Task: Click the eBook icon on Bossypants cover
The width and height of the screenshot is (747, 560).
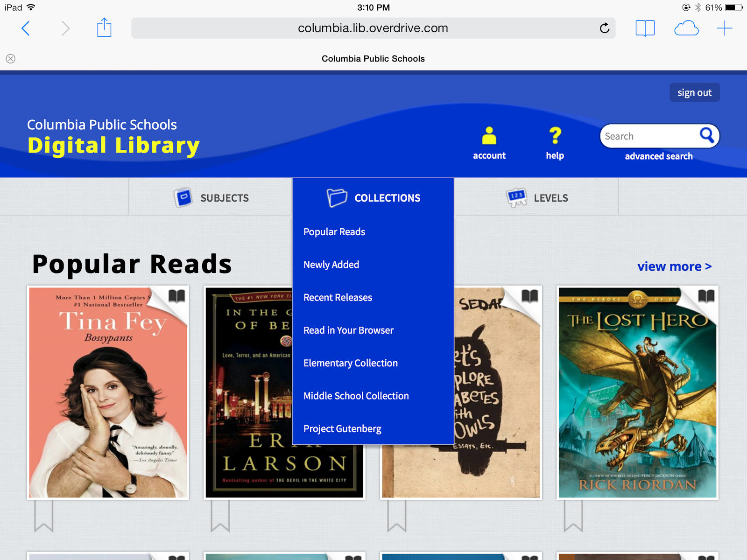Action: (177, 296)
